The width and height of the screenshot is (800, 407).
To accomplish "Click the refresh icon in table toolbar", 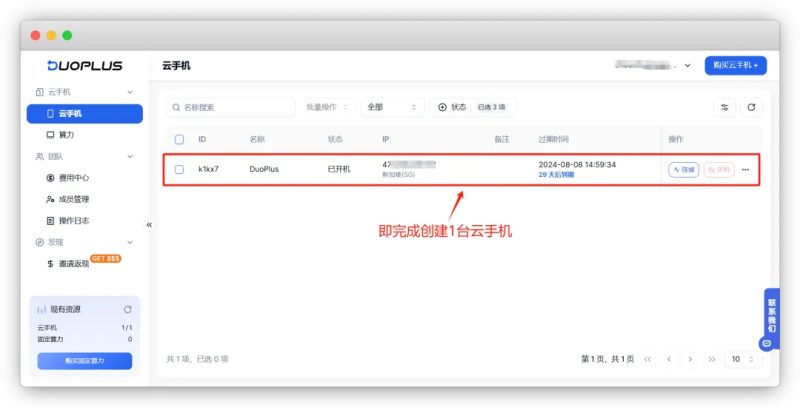I will tap(751, 107).
